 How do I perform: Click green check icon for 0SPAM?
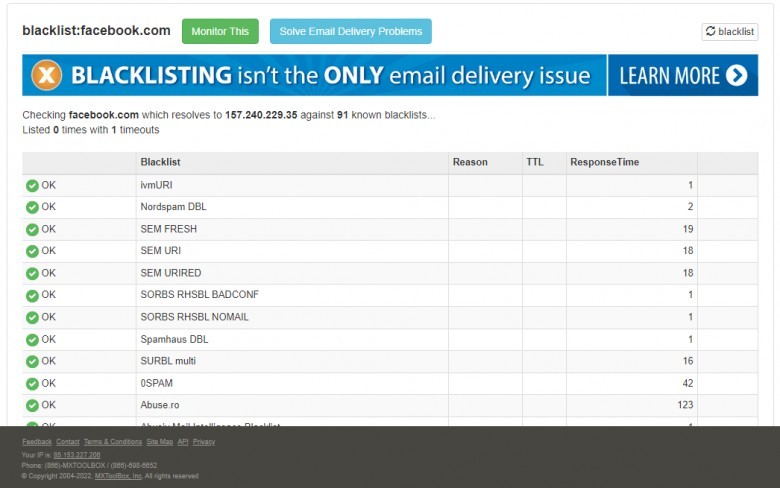pyautogui.click(x=32, y=384)
